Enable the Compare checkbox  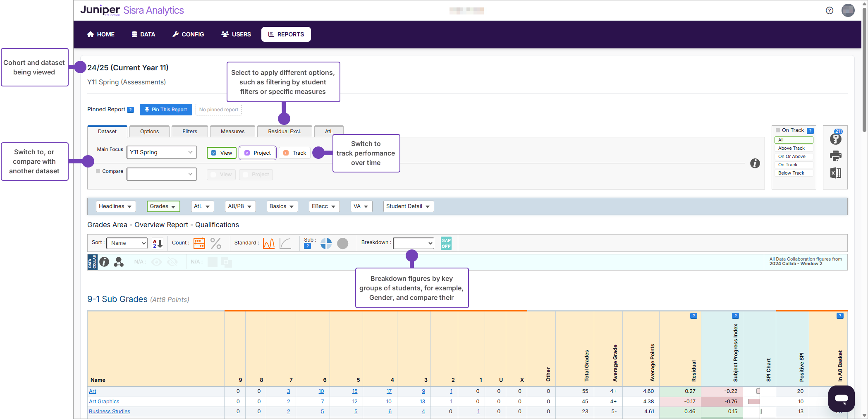pos(98,171)
